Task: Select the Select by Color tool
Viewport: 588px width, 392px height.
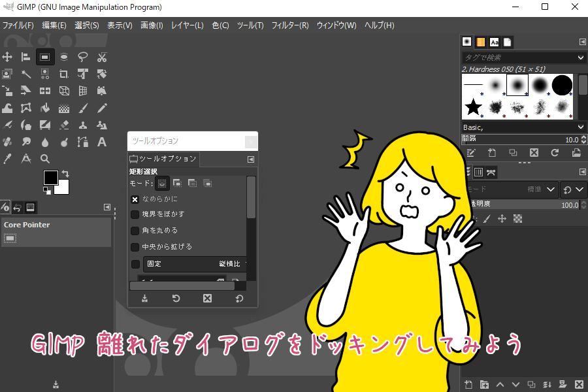Action: [45, 74]
